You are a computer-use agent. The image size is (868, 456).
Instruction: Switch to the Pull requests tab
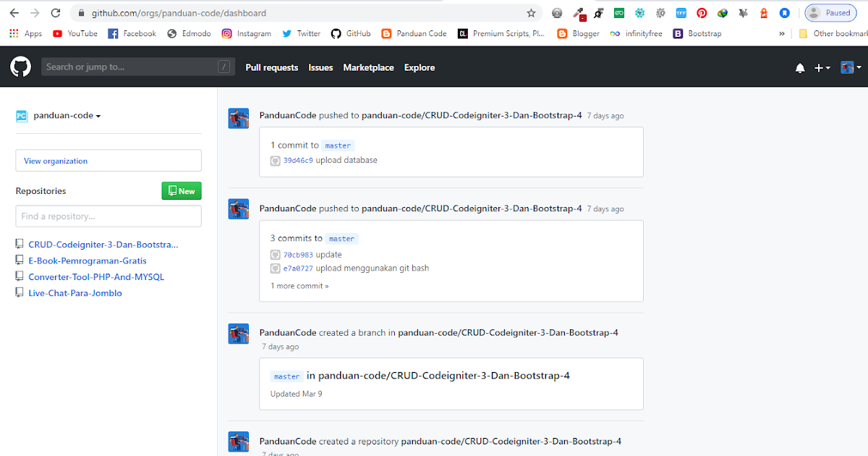coord(271,67)
